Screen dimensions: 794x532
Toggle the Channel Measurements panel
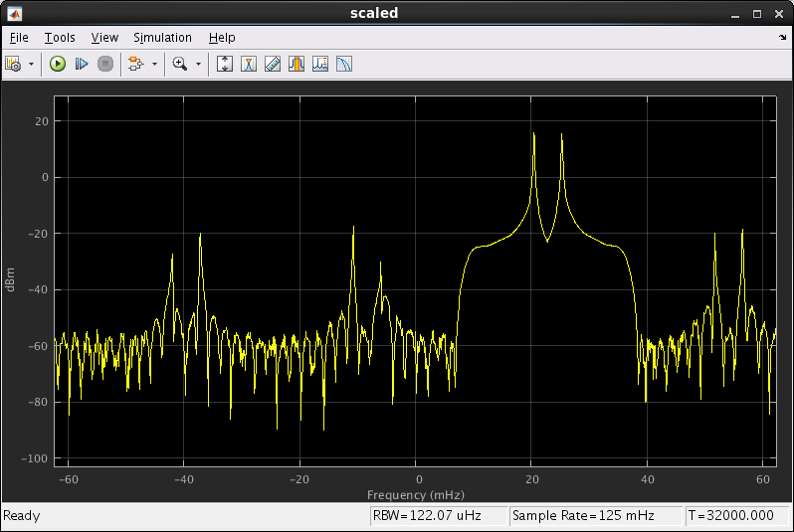coord(297,64)
